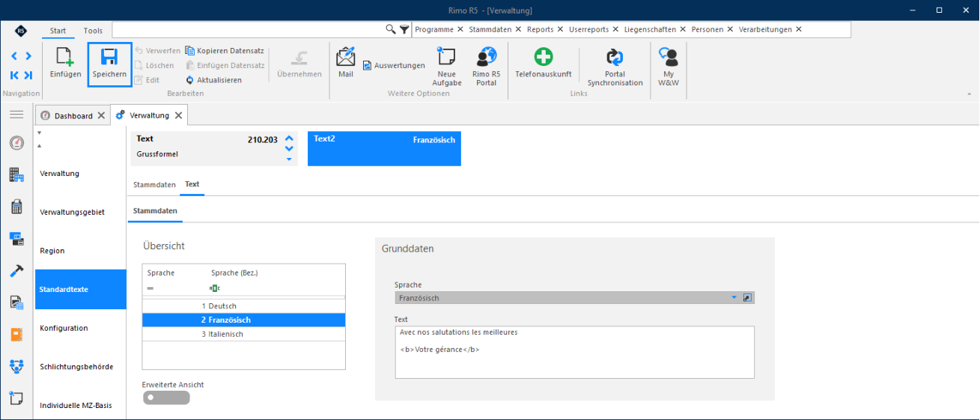Open the dashboard gauge sidebar icon
This screenshot has height=420, width=980.
click(16, 143)
